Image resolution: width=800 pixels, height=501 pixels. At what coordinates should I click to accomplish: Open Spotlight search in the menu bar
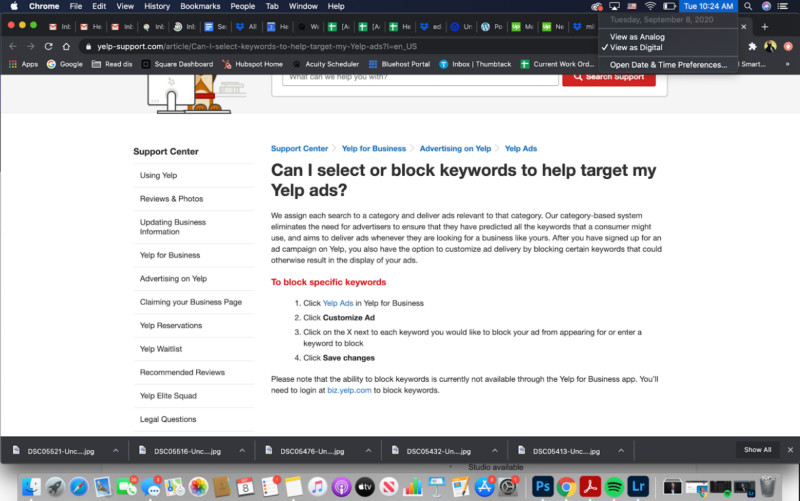(747, 6)
